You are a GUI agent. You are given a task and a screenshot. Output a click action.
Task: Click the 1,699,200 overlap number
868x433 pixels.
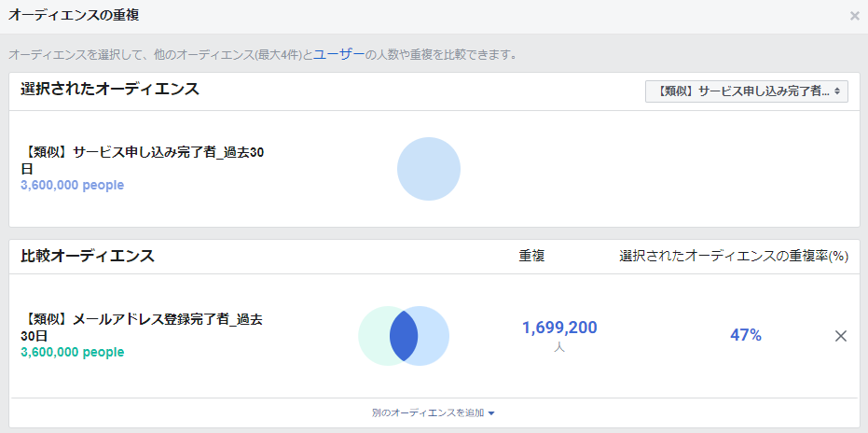(x=559, y=328)
